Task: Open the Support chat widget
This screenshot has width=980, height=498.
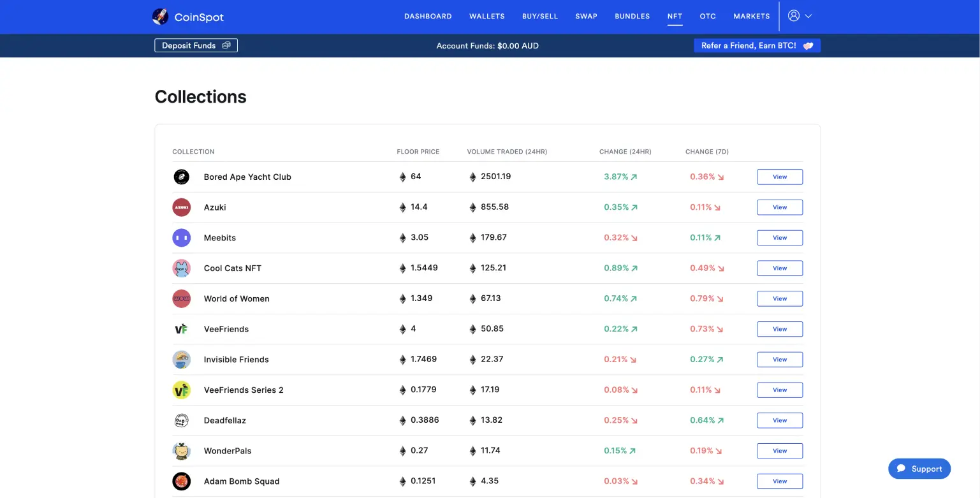Action: (x=919, y=469)
